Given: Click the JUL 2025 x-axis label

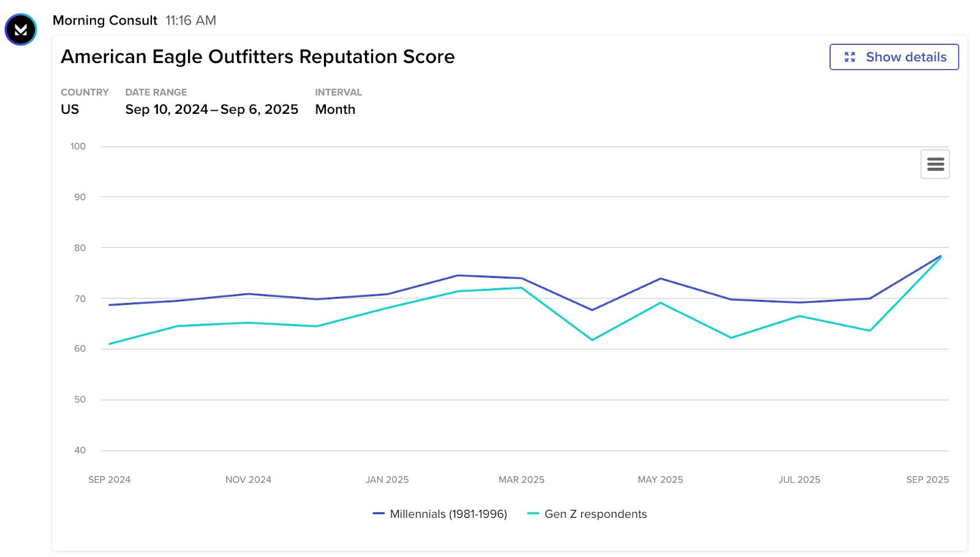Looking at the screenshot, I should click(799, 480).
